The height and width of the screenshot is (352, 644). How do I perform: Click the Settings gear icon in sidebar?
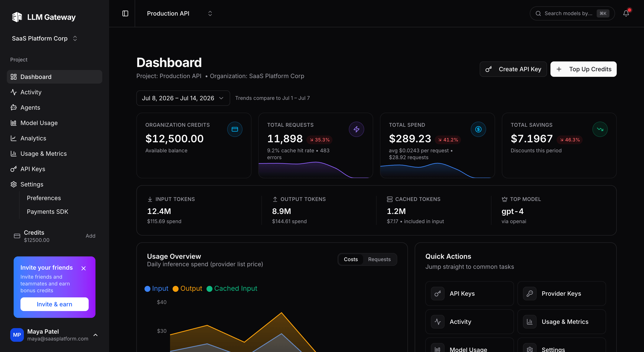tap(13, 184)
